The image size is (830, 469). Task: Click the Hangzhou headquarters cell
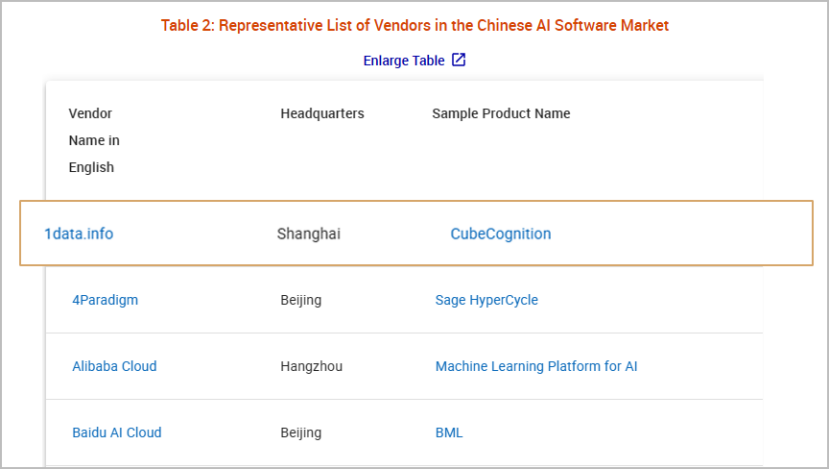[311, 366]
